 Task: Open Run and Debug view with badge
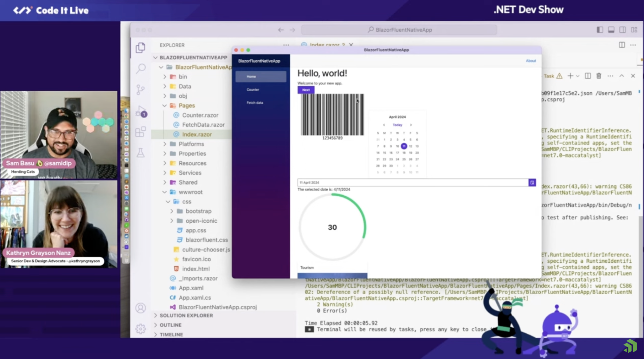pyautogui.click(x=141, y=111)
